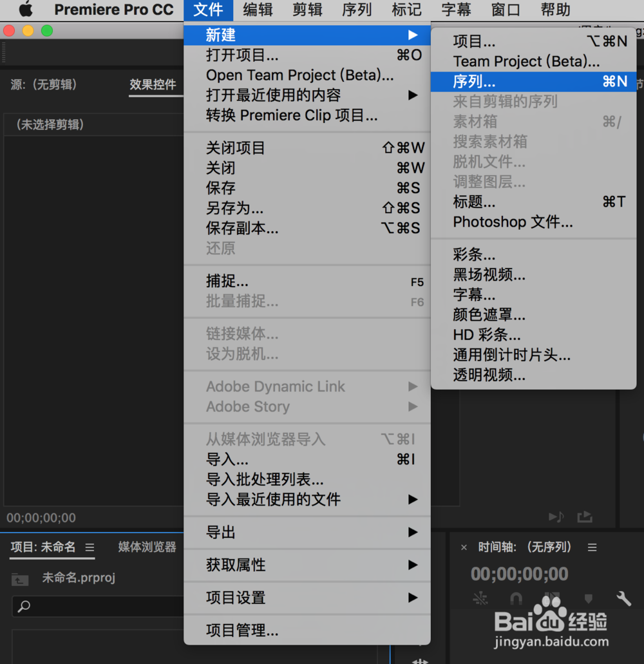Choose 字幕... in the 新建 submenu
Viewport: 644px width, 664px height.
click(x=533, y=295)
